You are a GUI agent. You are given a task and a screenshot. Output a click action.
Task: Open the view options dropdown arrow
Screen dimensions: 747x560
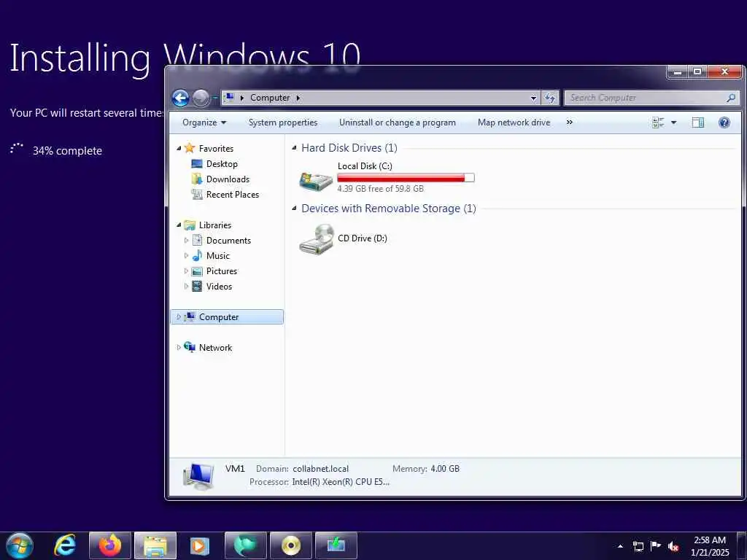[673, 122]
